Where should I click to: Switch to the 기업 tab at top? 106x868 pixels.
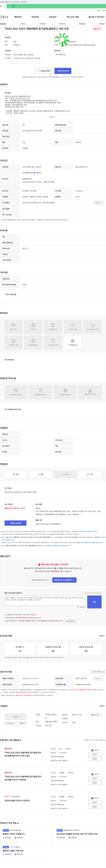pos(13,6)
